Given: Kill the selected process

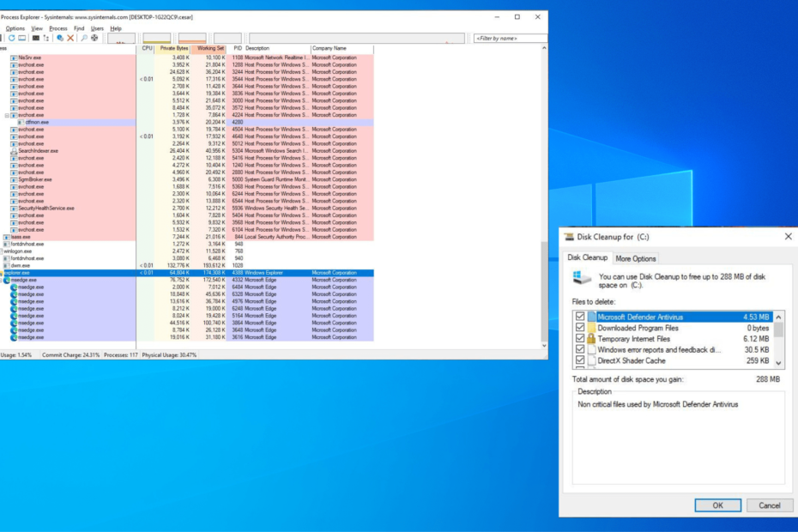Looking at the screenshot, I should [x=70, y=37].
